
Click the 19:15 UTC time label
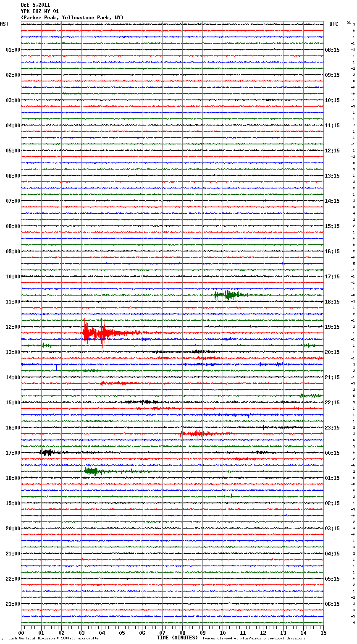click(x=332, y=327)
